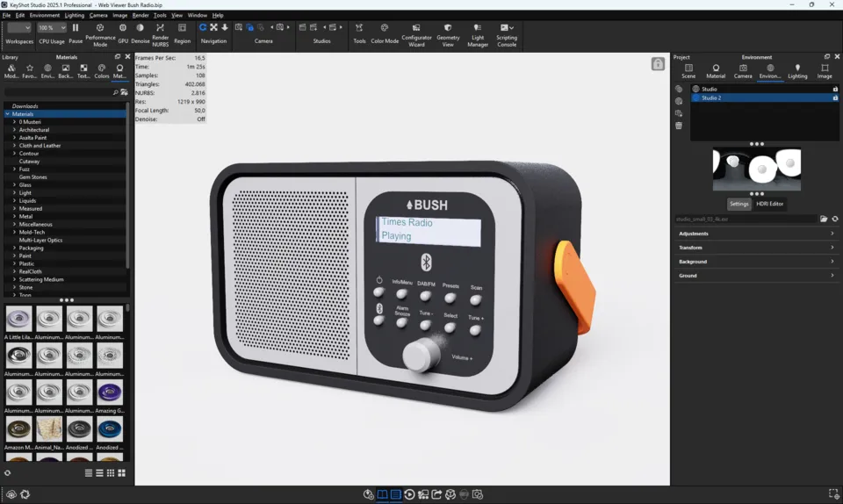Click the library search field
Viewport: 843px width, 504px height.
[61, 92]
